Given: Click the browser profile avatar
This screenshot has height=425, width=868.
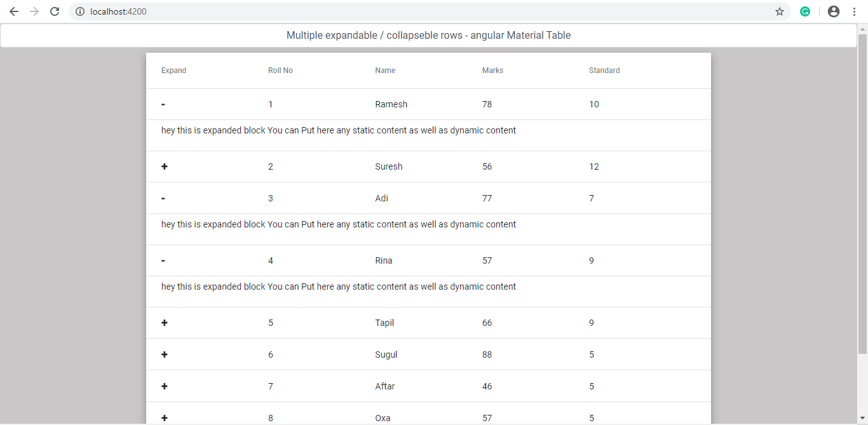Looking at the screenshot, I should pyautogui.click(x=833, y=11).
